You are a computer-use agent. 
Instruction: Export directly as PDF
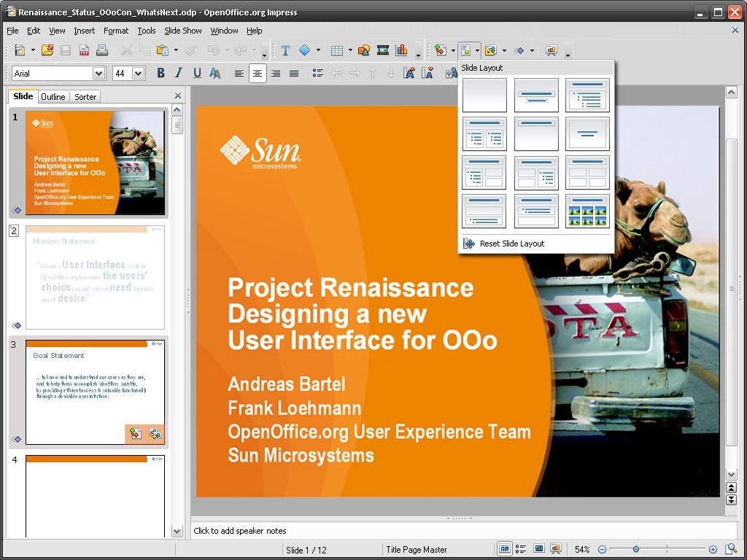(85, 50)
